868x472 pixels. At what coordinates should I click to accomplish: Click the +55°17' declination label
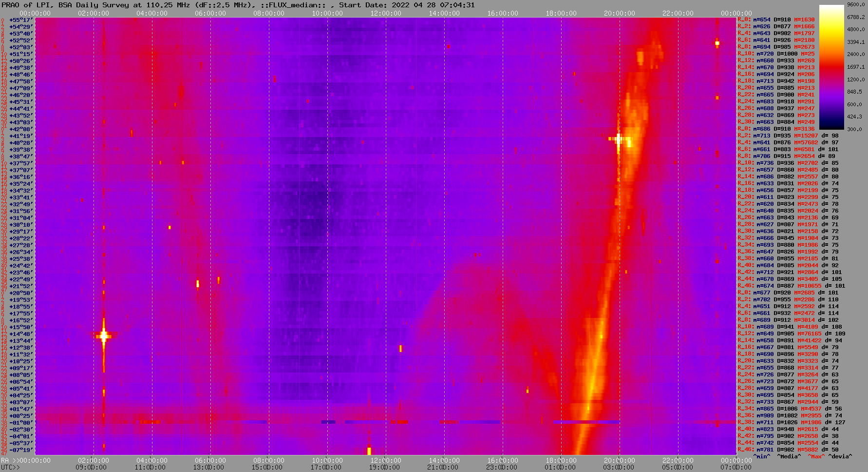point(21,20)
